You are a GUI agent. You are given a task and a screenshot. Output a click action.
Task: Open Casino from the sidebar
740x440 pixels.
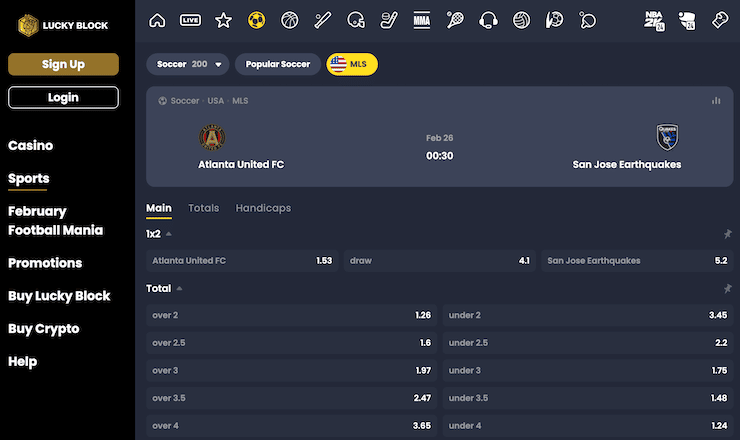click(30, 145)
